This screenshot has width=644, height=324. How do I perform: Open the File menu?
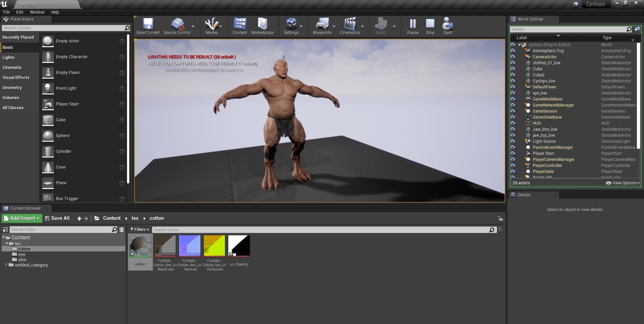coord(6,12)
